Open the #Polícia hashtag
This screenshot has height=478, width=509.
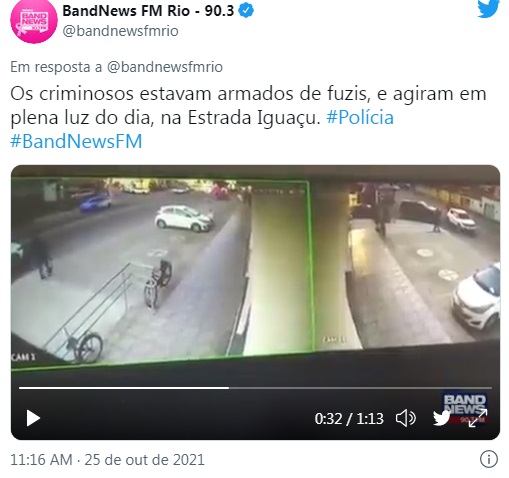[x=360, y=117]
